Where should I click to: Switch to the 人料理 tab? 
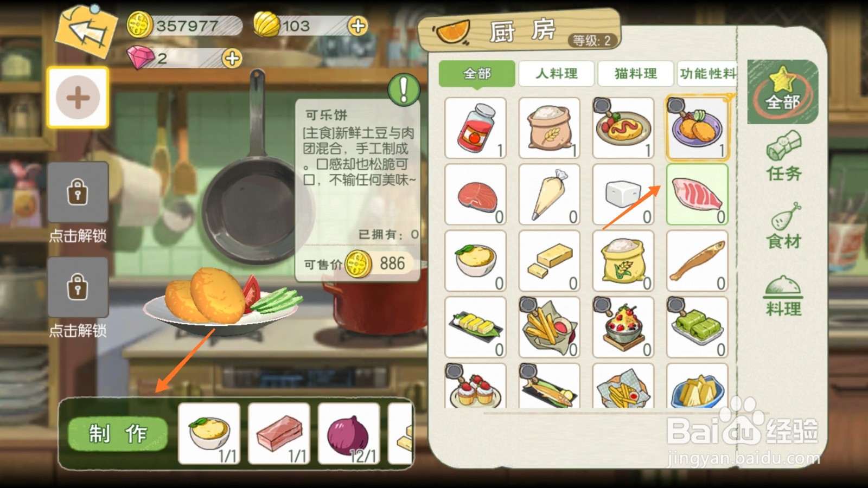(557, 73)
